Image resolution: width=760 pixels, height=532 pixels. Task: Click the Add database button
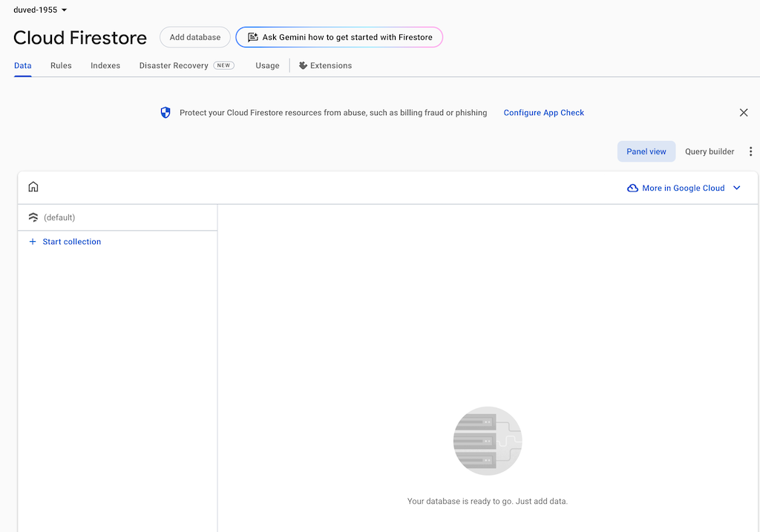coord(195,37)
